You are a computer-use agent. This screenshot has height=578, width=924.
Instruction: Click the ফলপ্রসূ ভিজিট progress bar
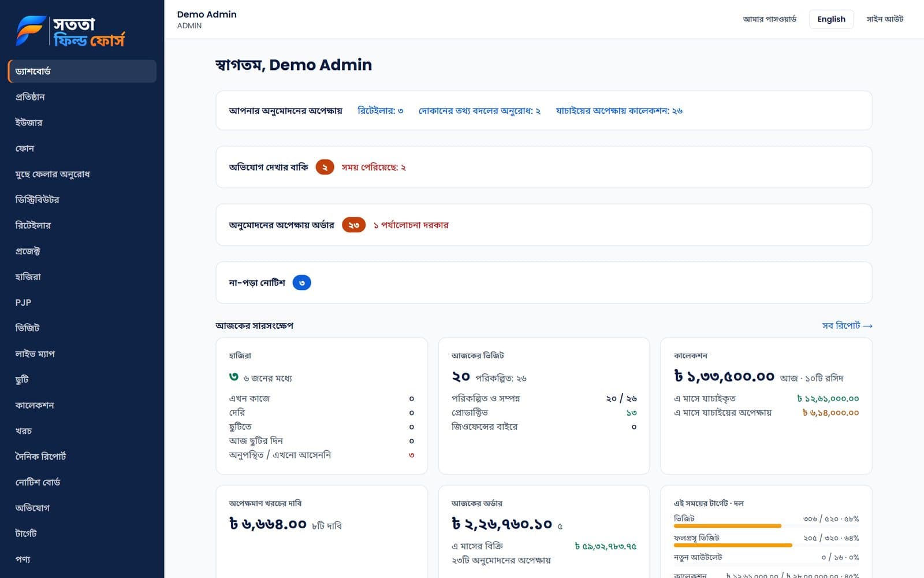click(x=766, y=545)
